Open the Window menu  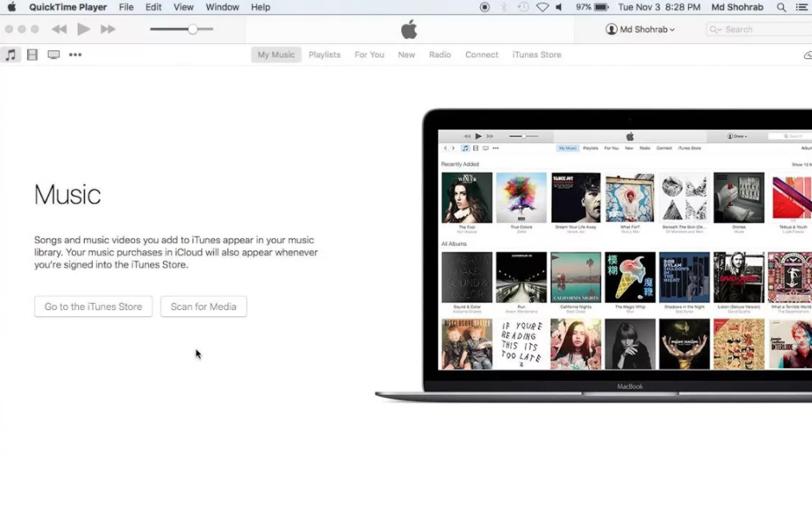click(222, 7)
